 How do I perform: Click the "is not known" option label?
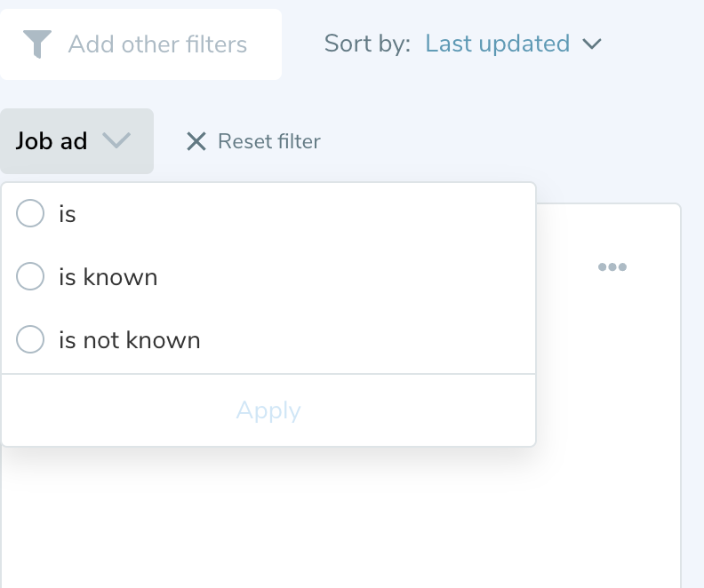click(130, 340)
